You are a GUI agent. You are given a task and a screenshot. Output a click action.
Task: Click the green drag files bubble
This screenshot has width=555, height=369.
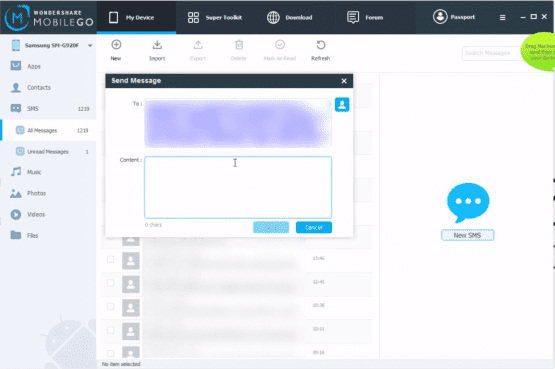pyautogui.click(x=538, y=52)
